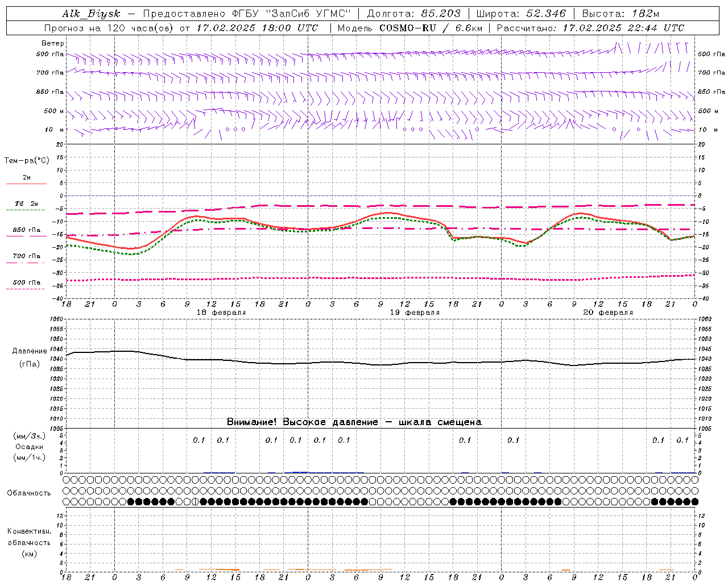Select the text ФГБУ "ЗапСиб УГМС" provider
Screen dimensions: 728x582
pos(292,14)
